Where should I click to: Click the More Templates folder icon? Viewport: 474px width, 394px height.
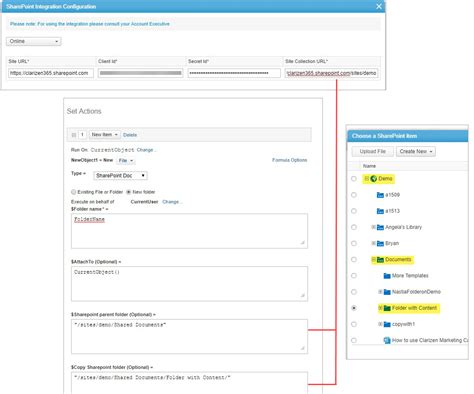click(x=387, y=276)
